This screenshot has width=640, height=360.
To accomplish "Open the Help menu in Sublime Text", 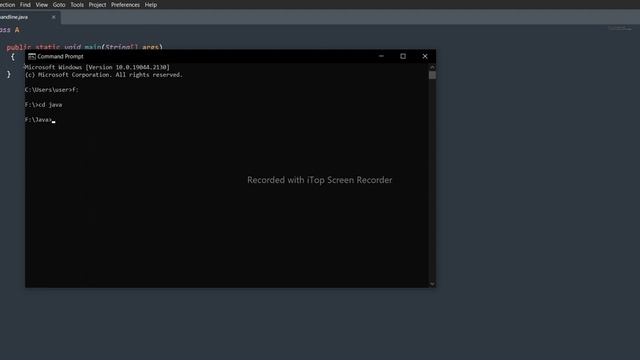I will pos(151,5).
